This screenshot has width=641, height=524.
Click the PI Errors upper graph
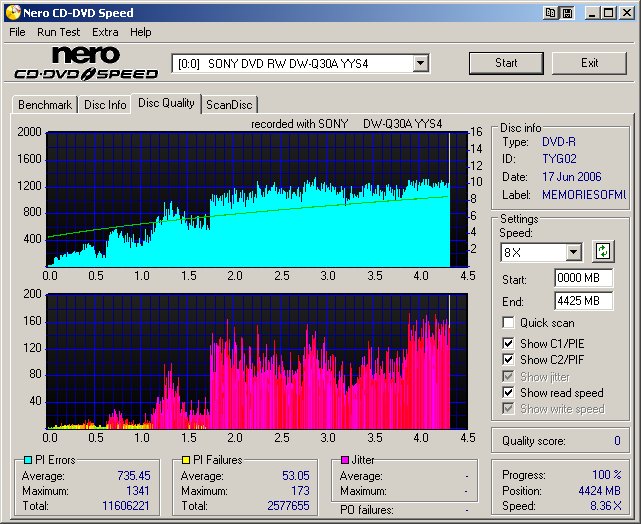tap(257, 199)
